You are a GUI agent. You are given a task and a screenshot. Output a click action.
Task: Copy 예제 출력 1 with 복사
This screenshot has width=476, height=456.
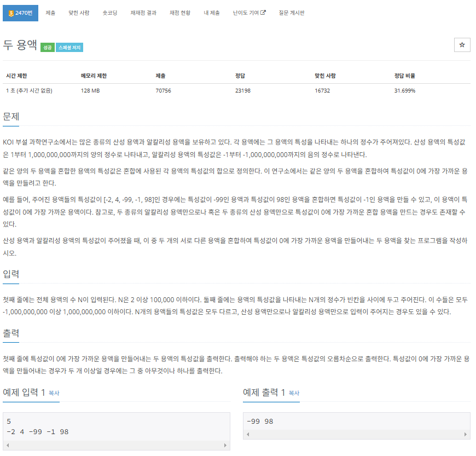[294, 393]
